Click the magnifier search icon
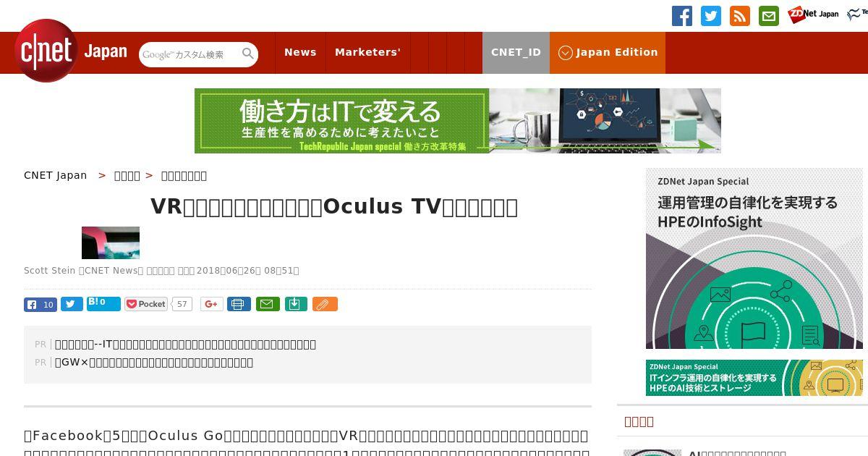 click(248, 54)
